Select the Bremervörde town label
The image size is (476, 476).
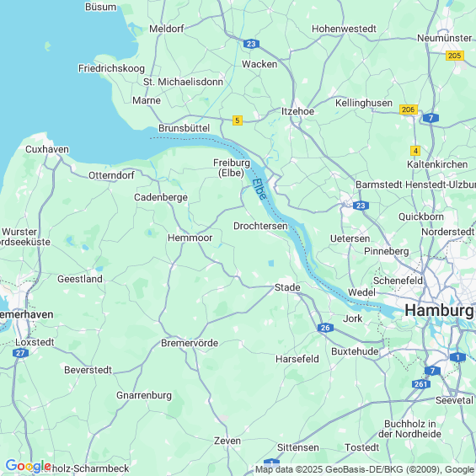pos(190,343)
